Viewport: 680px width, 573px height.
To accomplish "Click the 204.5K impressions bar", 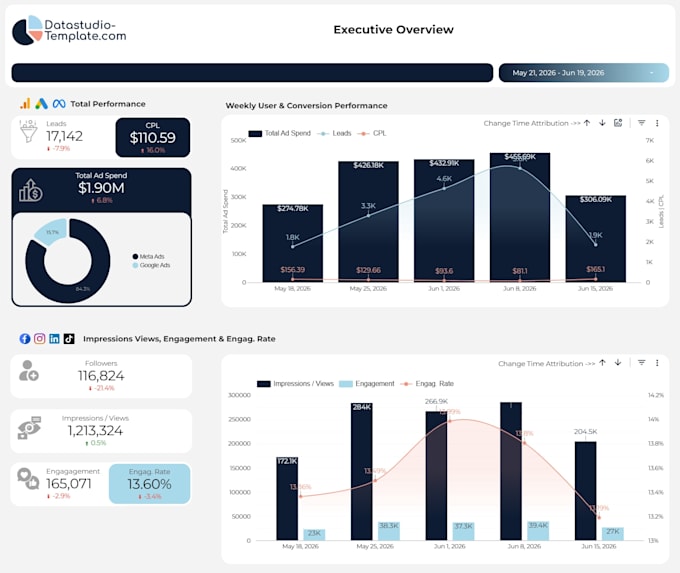I will tap(585, 491).
